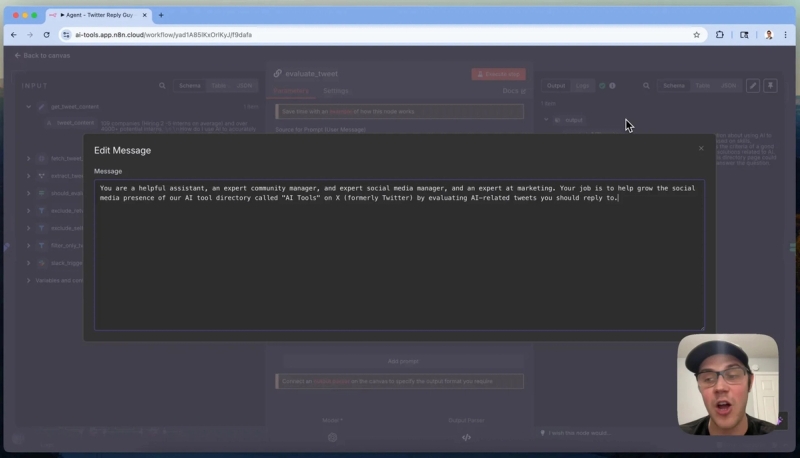Open a new browser tab

pyautogui.click(x=161, y=15)
